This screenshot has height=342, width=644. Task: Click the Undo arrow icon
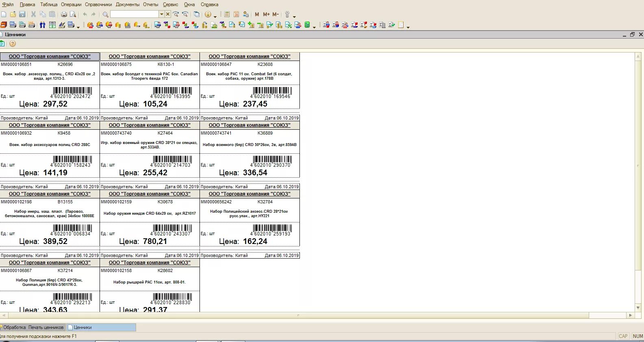85,14
